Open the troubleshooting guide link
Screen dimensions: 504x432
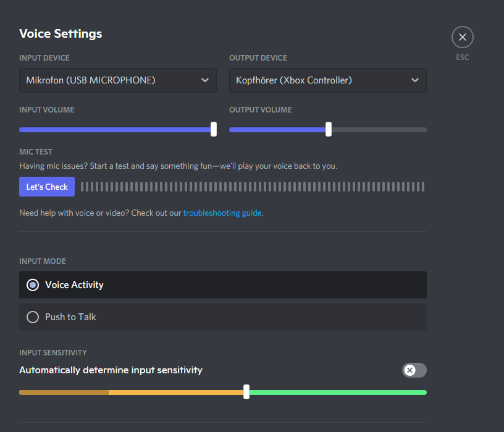[222, 213]
